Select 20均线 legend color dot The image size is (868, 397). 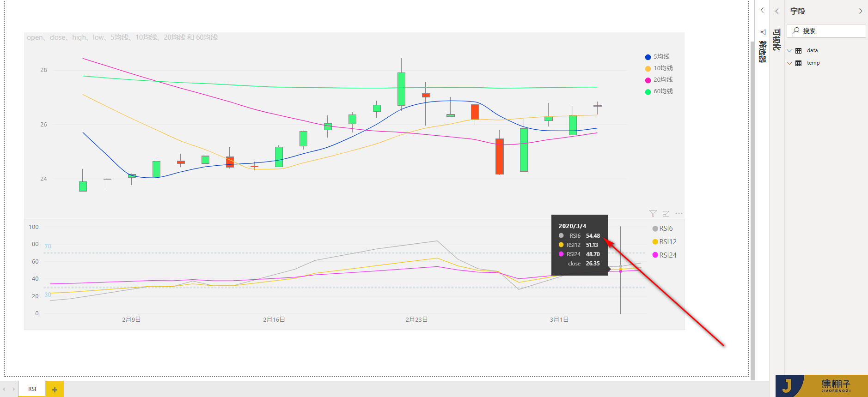click(648, 80)
